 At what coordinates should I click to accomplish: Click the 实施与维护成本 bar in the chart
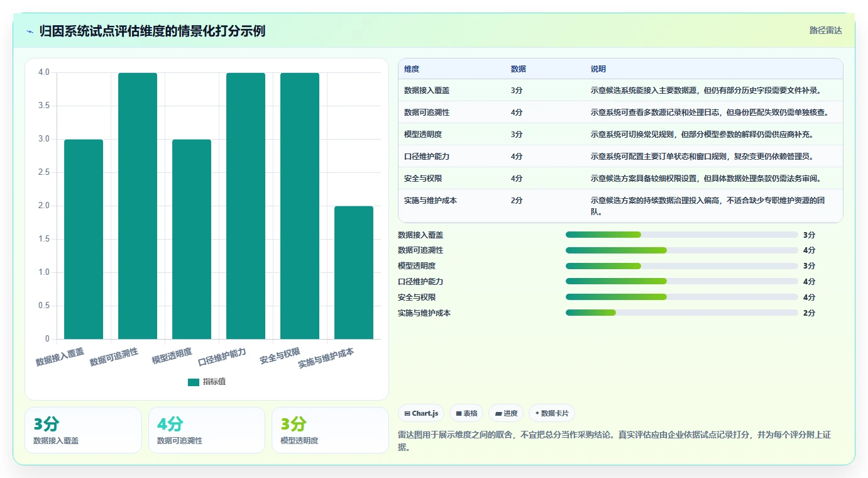(x=354, y=272)
